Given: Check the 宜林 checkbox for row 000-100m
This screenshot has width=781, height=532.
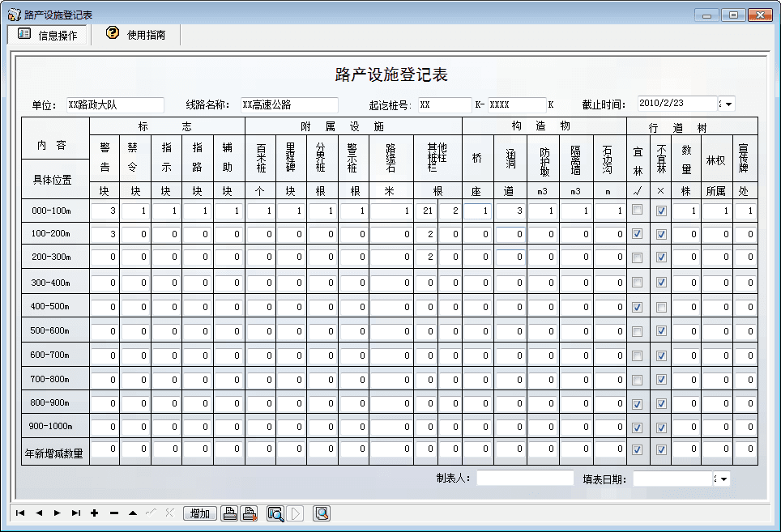Looking at the screenshot, I should (x=638, y=209).
